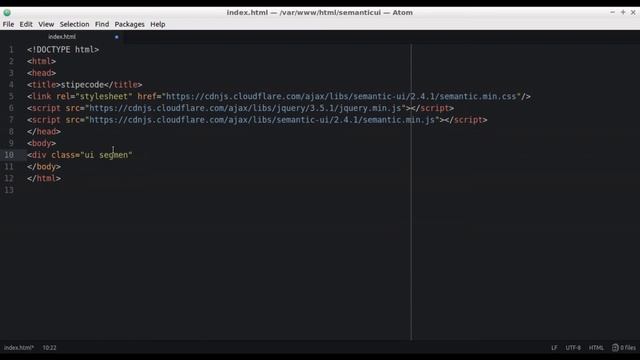The width and height of the screenshot is (640, 360).
Task: Click index.html file name in status bar
Action: (x=19, y=348)
